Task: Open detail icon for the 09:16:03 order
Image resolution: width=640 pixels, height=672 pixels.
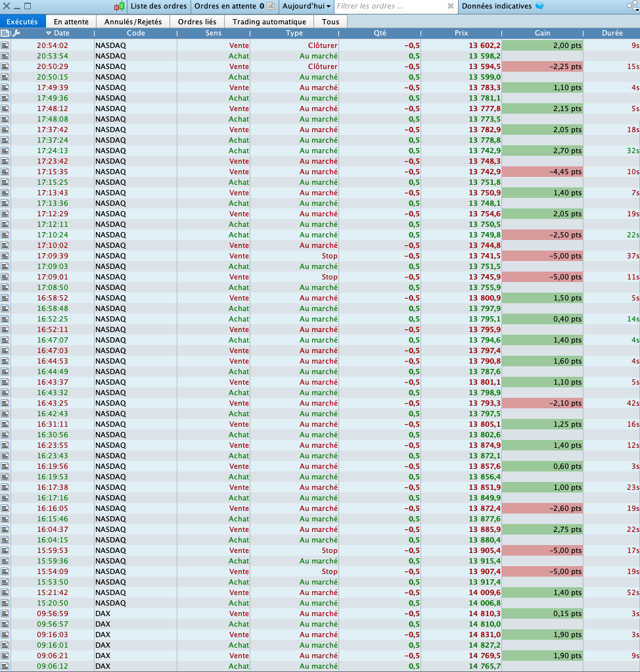Action: [5, 635]
